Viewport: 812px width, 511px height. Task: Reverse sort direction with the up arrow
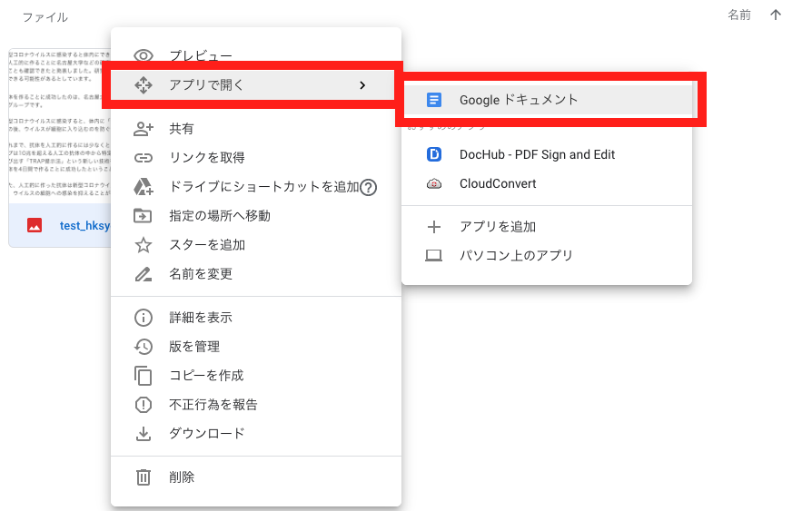tap(776, 15)
